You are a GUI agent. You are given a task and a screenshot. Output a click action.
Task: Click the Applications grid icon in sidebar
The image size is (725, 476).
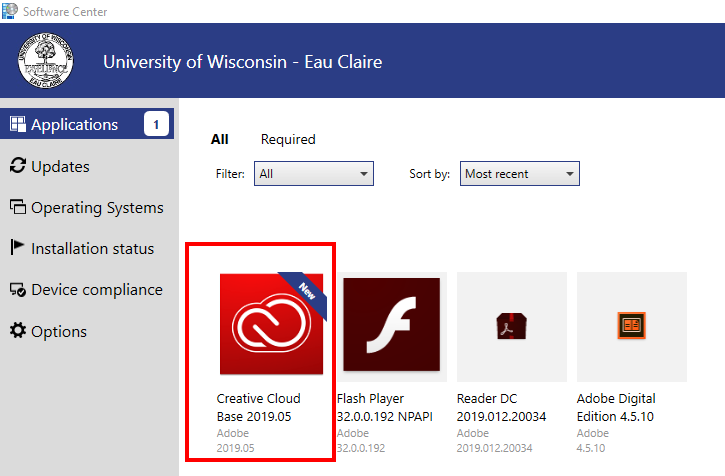pos(17,125)
